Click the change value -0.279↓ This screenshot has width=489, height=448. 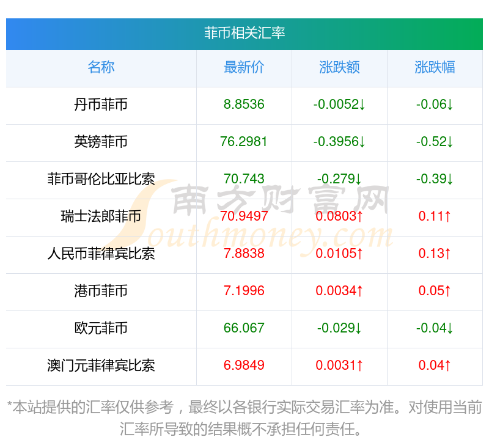click(x=339, y=179)
